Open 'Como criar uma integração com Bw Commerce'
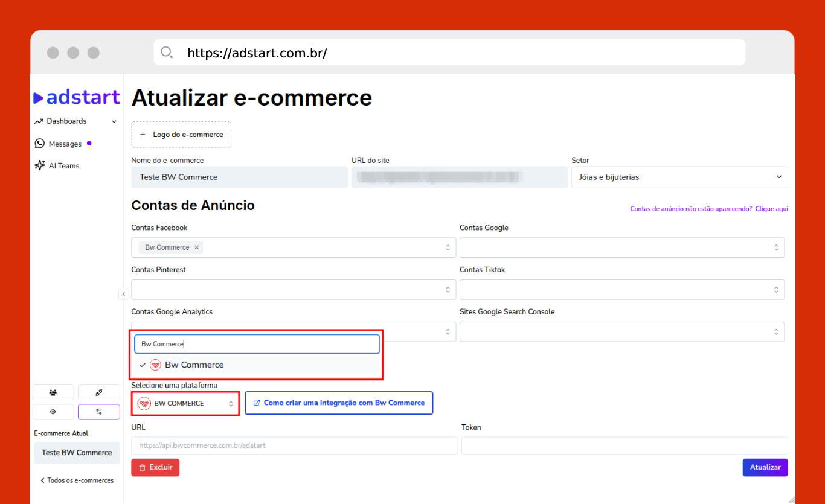 tap(339, 403)
